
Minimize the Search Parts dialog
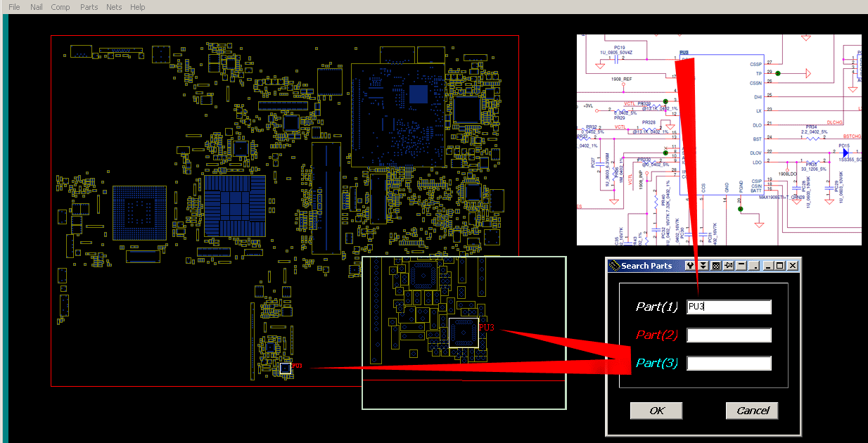(x=768, y=266)
